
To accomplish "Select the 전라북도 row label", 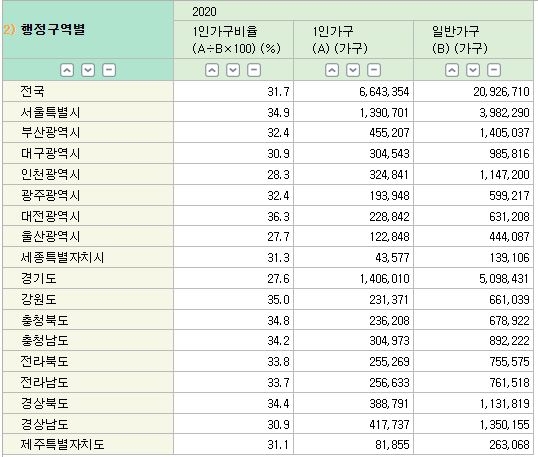I will (x=44, y=361).
